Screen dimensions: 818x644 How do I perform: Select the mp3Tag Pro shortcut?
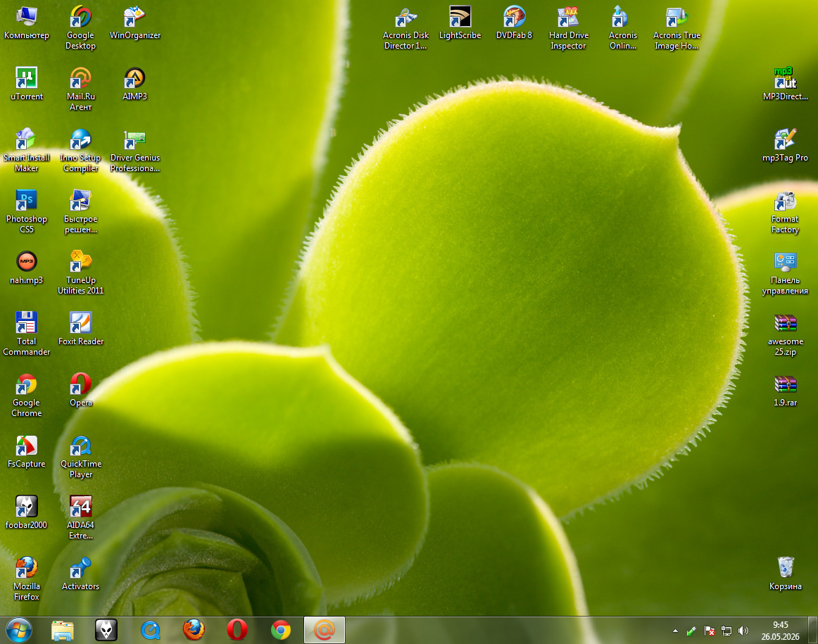[x=785, y=146]
